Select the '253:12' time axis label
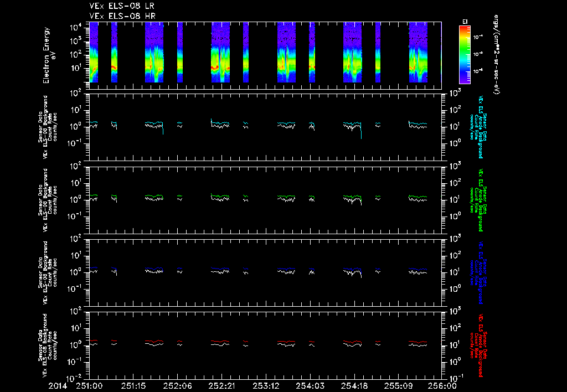The height and width of the screenshot is (392, 567). point(266,386)
